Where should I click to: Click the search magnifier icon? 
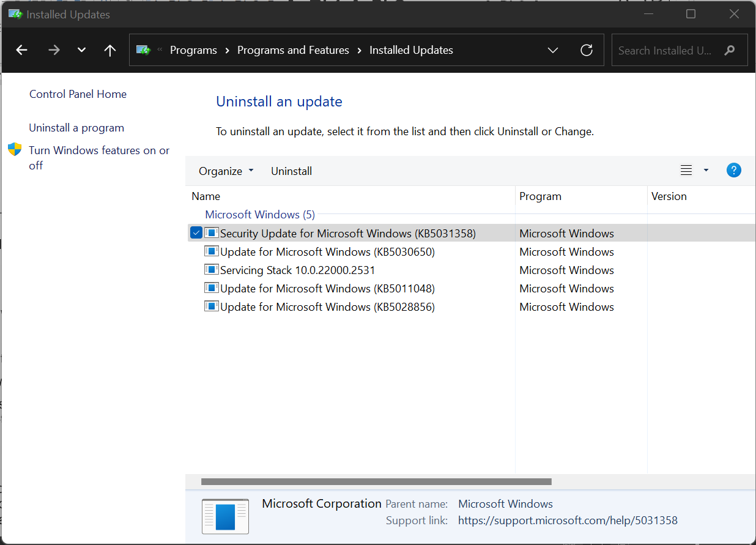(x=729, y=50)
